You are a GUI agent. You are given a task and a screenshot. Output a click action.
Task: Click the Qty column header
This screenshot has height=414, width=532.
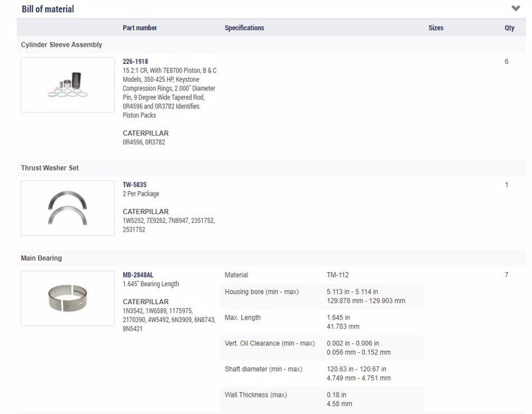click(509, 28)
